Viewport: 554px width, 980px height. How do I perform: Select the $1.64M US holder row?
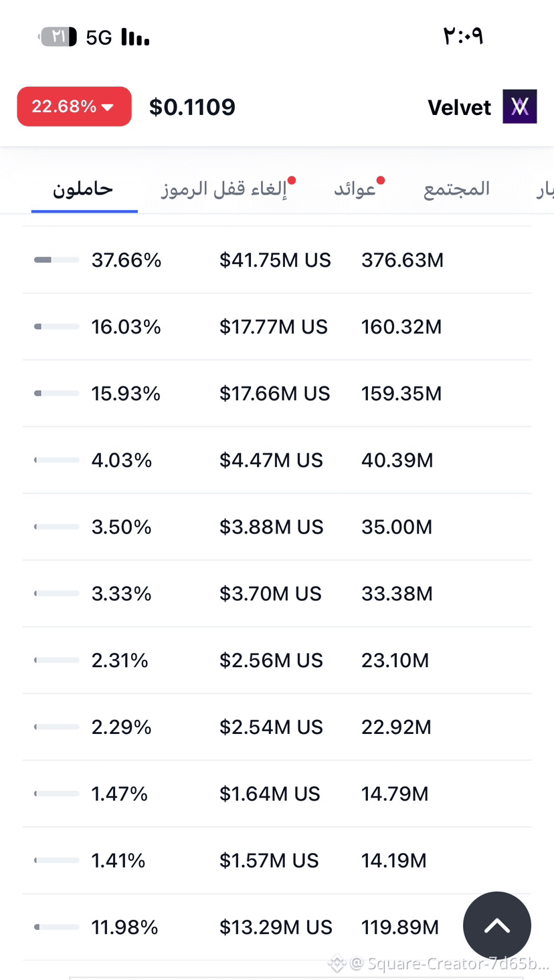point(277,793)
